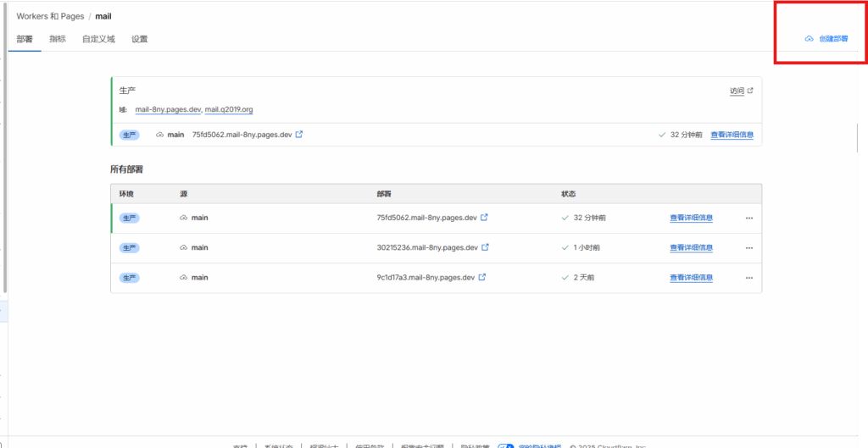Switch to the 自定义域 tab
The image size is (868, 448).
coord(98,39)
